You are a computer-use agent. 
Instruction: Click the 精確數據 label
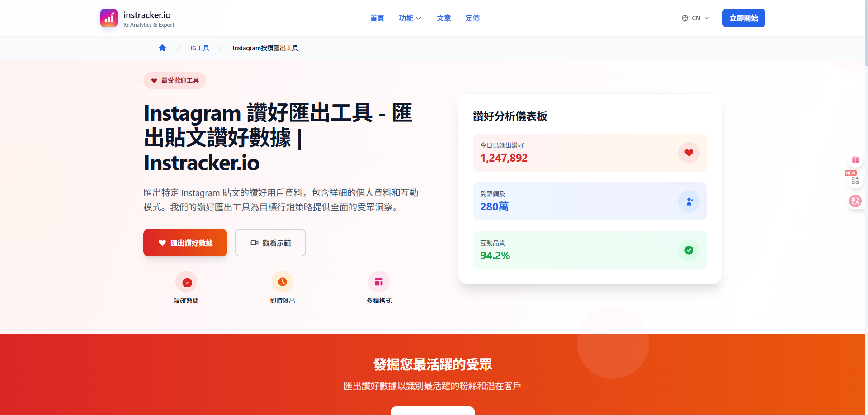tap(186, 301)
